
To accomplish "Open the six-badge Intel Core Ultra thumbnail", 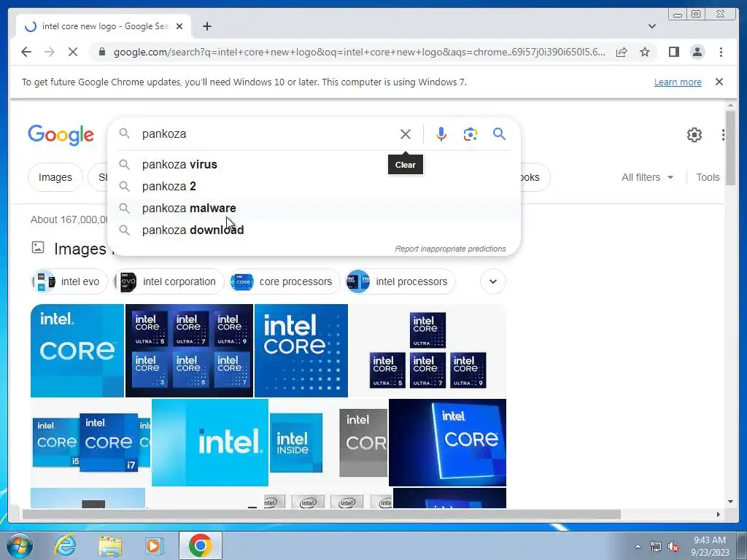I will pyautogui.click(x=189, y=351).
